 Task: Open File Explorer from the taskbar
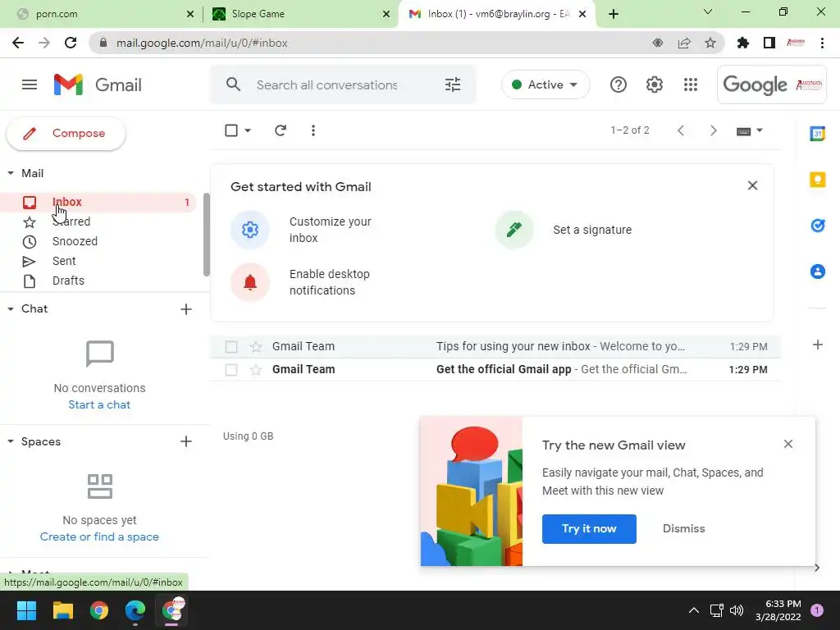click(62, 610)
